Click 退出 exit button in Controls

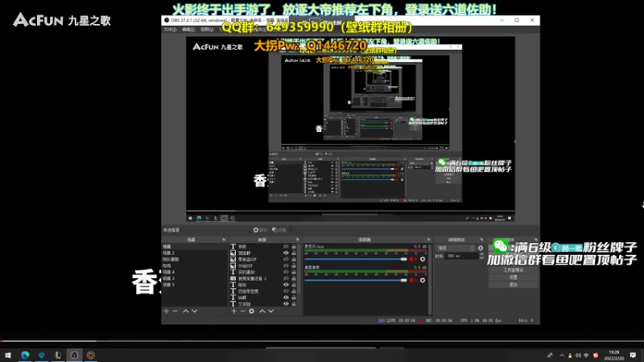(514, 285)
